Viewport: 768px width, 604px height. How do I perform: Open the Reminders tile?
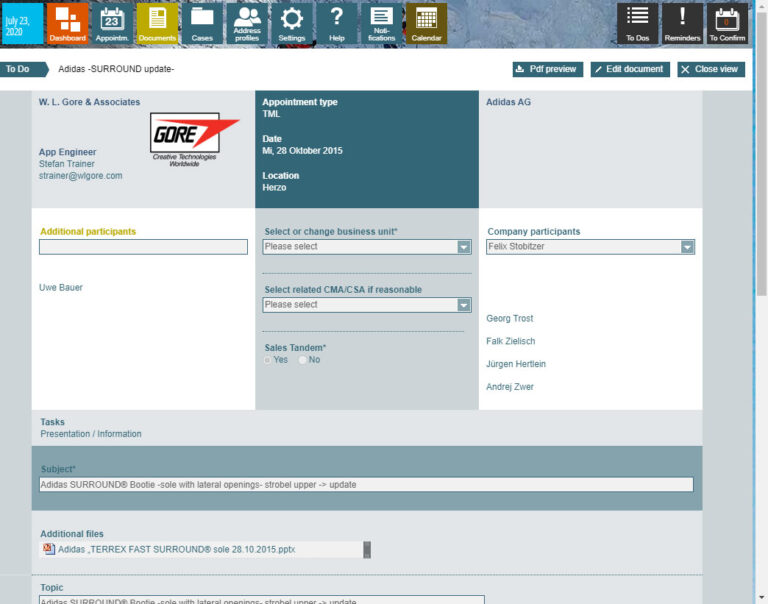pos(682,24)
